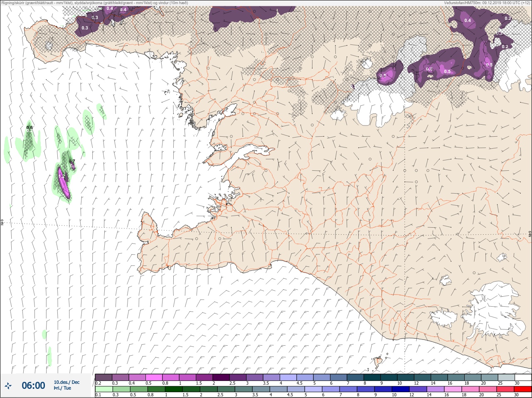532x398 pixels.
Task: Click the 1.2 value in the pink cell
Action: tap(62, 177)
